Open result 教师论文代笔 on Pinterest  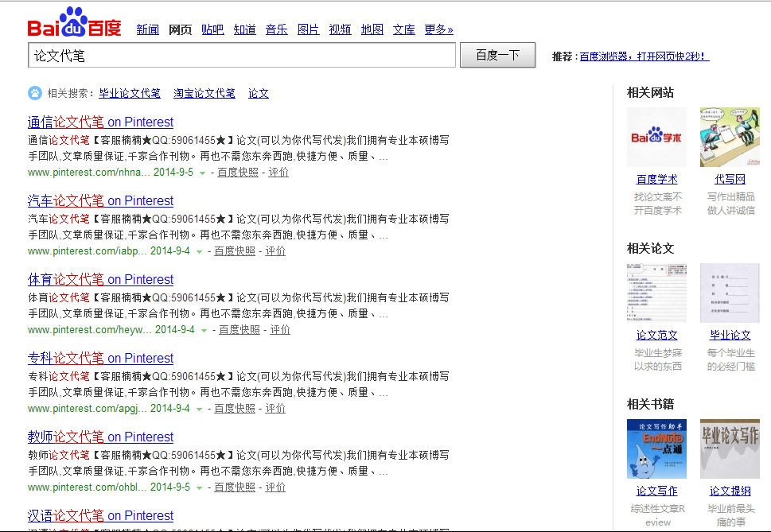[x=100, y=437]
